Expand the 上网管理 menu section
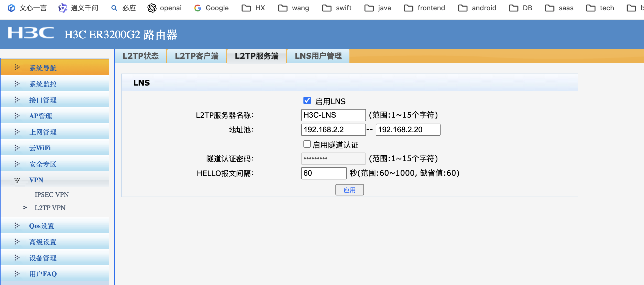This screenshot has height=285, width=644. [55, 131]
